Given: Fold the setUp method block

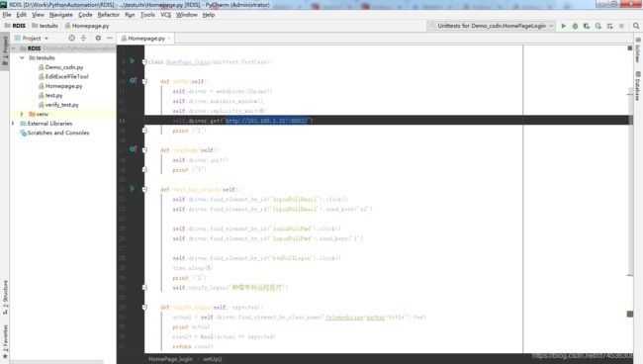Looking at the screenshot, I should coord(144,81).
